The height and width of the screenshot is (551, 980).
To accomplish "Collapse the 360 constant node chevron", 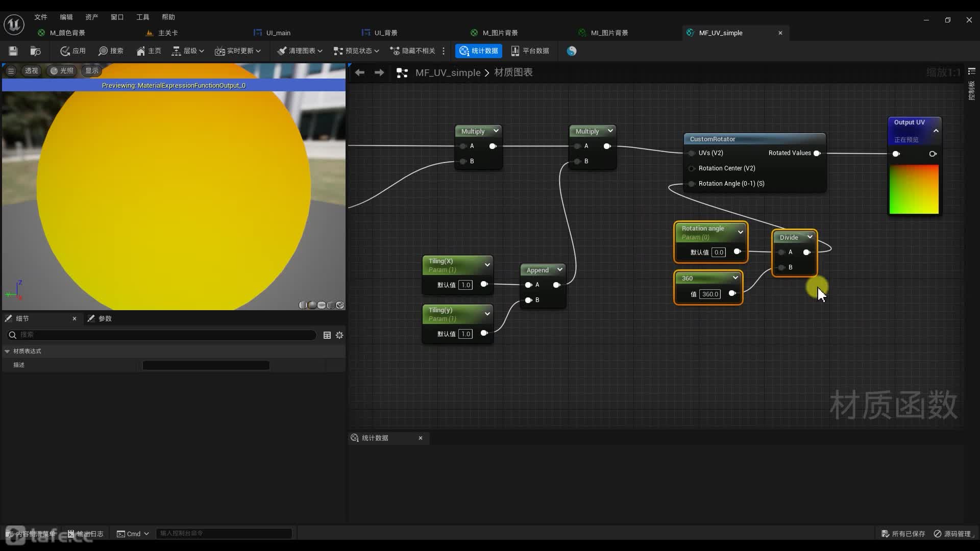I will click(736, 278).
